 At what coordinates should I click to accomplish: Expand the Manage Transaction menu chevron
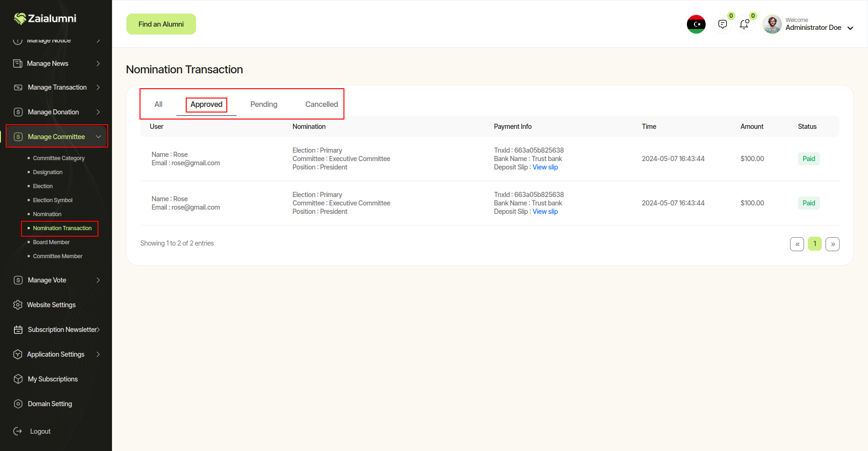click(98, 87)
